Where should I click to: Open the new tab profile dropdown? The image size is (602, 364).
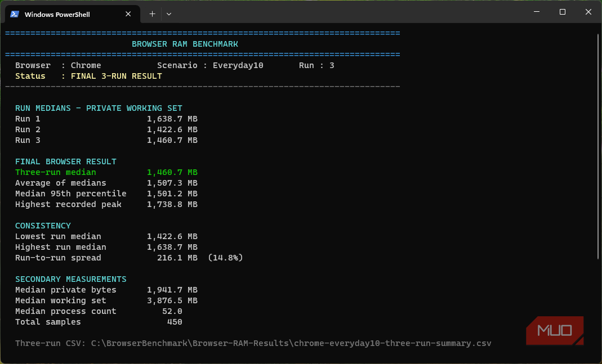(x=169, y=14)
